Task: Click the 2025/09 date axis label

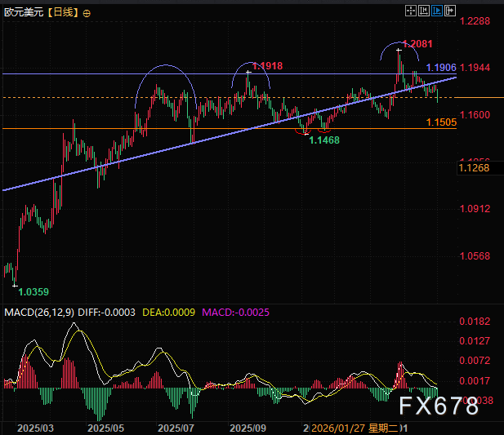Action: click(x=248, y=428)
